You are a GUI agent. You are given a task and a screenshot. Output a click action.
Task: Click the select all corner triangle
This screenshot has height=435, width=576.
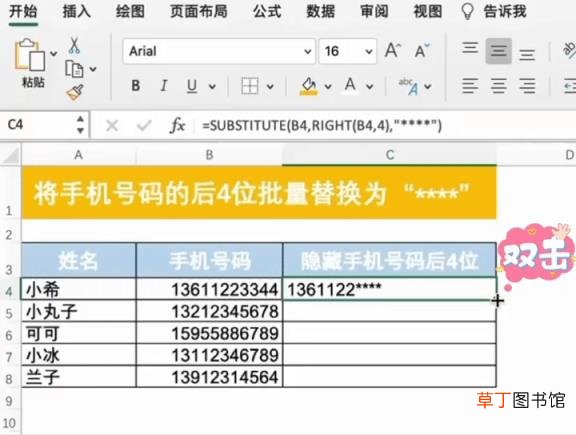10,155
